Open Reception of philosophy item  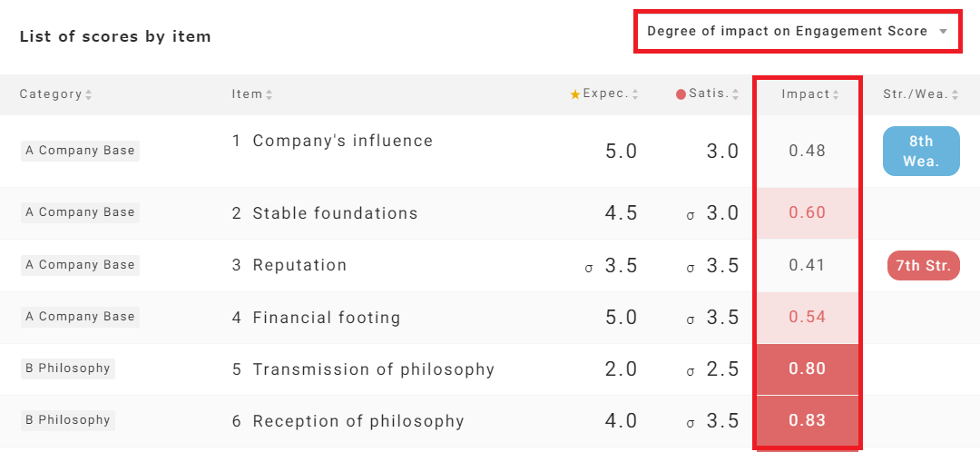358,421
